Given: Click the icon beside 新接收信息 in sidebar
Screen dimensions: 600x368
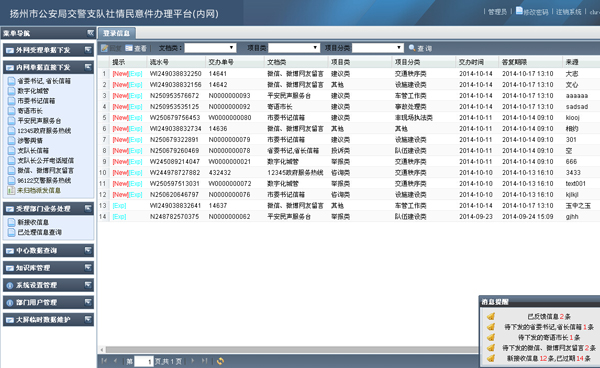Looking at the screenshot, I should (11, 222).
